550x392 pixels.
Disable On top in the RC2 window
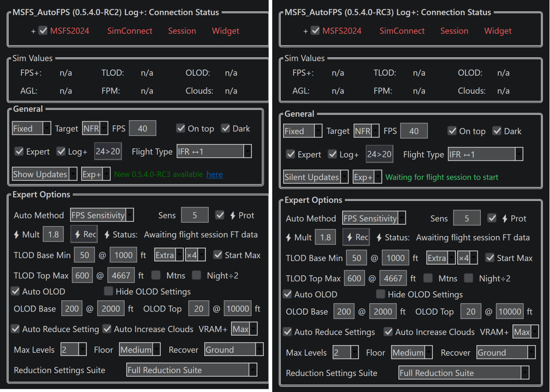(x=180, y=128)
